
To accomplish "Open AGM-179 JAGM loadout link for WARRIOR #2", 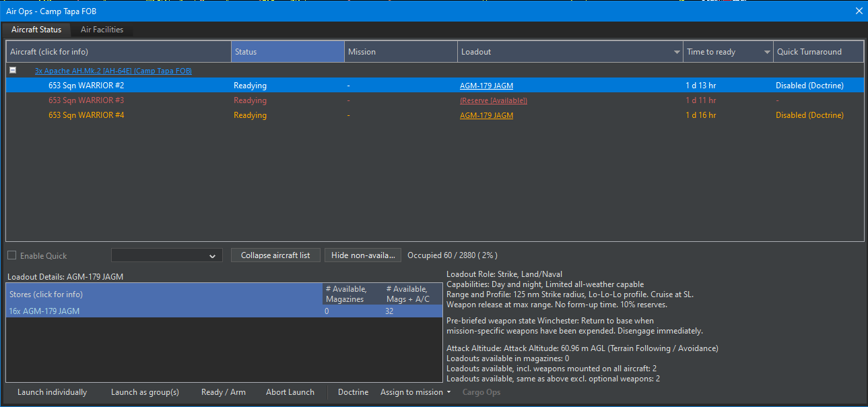I will tap(486, 86).
